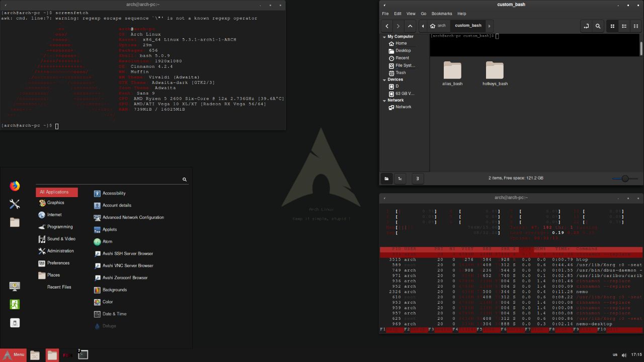Click the terminal window button on panel
This screenshot has width=644, height=362.
pos(83,355)
